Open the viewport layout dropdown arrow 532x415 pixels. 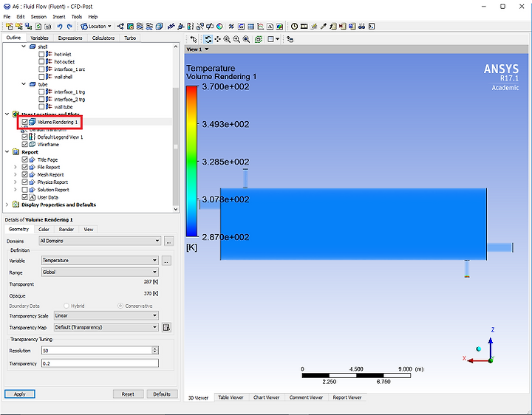pos(277,39)
